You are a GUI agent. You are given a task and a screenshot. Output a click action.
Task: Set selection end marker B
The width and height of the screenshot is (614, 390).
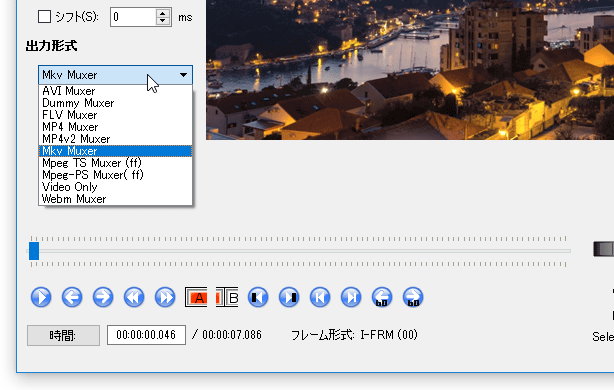(227, 298)
